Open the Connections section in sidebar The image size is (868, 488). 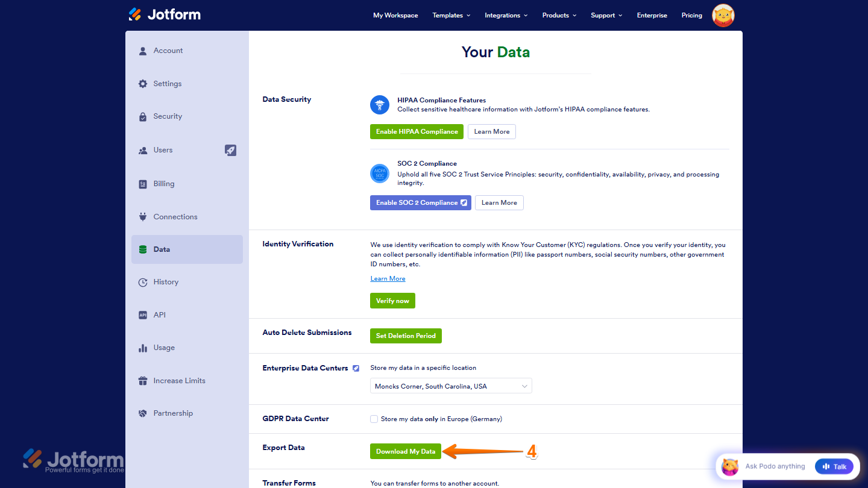[x=187, y=217]
